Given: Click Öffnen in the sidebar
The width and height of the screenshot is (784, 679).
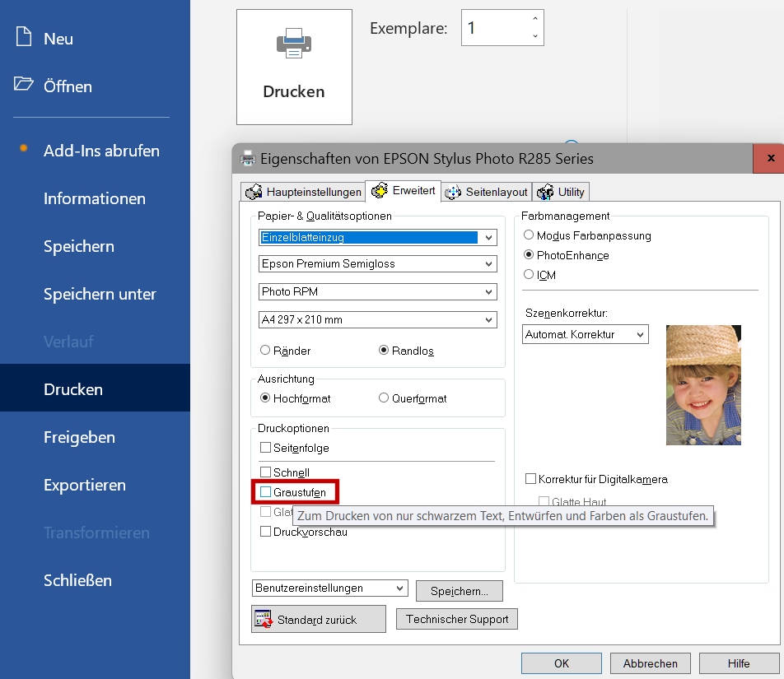Looking at the screenshot, I should point(68,86).
